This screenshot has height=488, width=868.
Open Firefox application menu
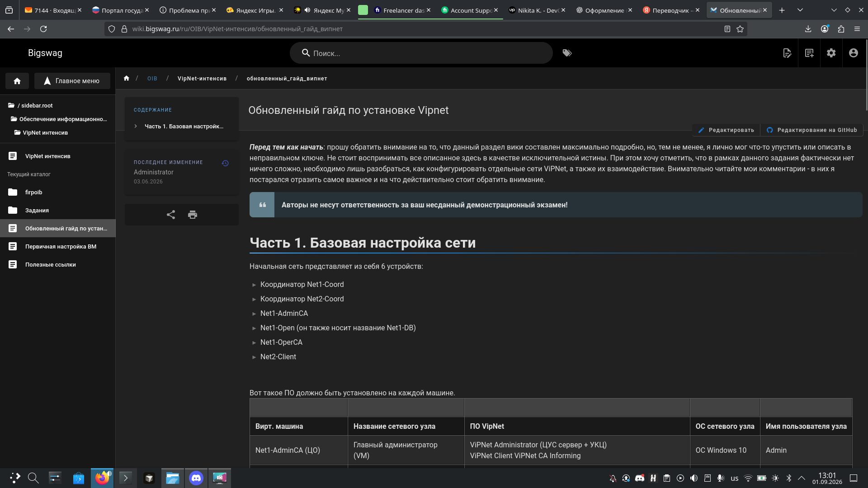(857, 29)
